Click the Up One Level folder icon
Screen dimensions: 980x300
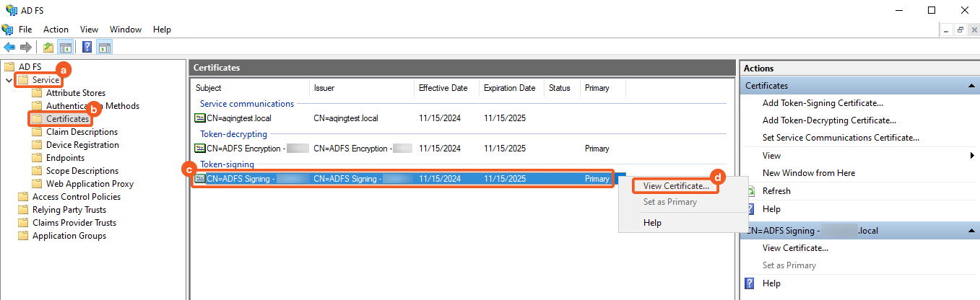[x=48, y=47]
